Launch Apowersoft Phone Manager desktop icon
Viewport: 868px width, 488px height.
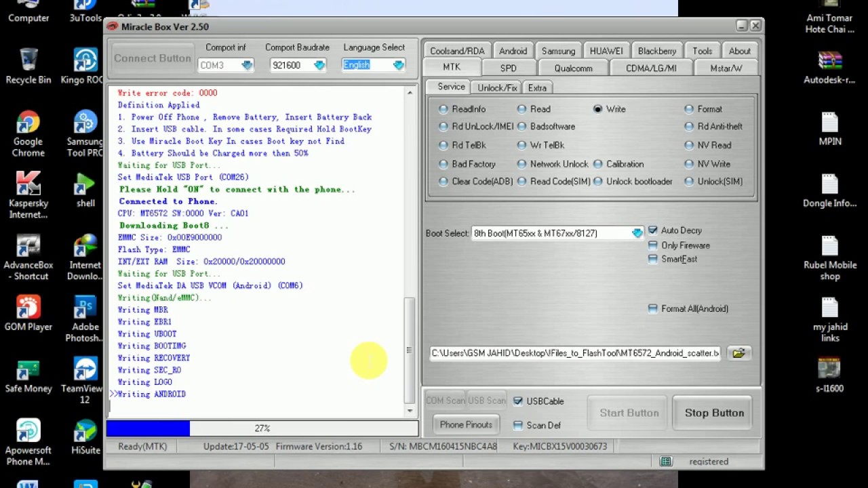click(x=28, y=443)
